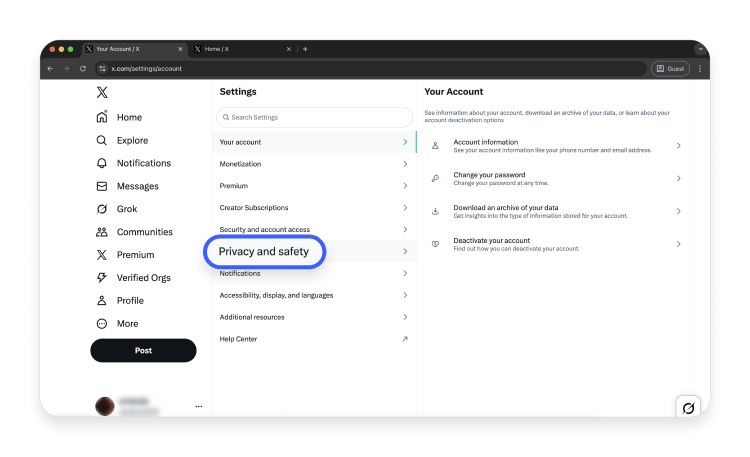
Task: Open Explore search page
Action: point(122,140)
